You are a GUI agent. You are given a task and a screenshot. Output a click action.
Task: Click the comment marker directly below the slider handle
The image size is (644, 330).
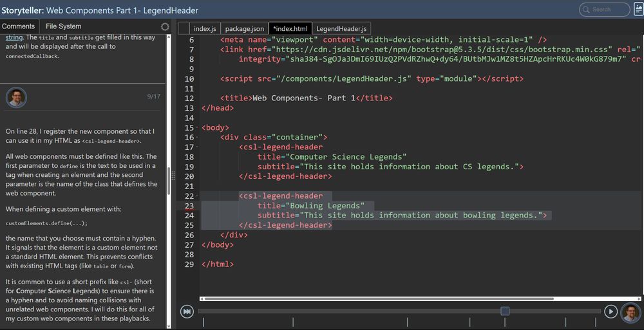tap(505, 322)
